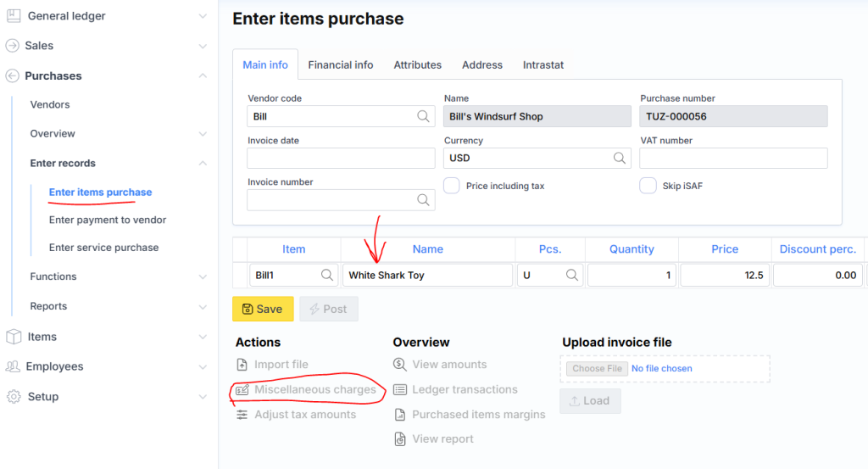Click the Invoice number search icon

pyautogui.click(x=422, y=200)
